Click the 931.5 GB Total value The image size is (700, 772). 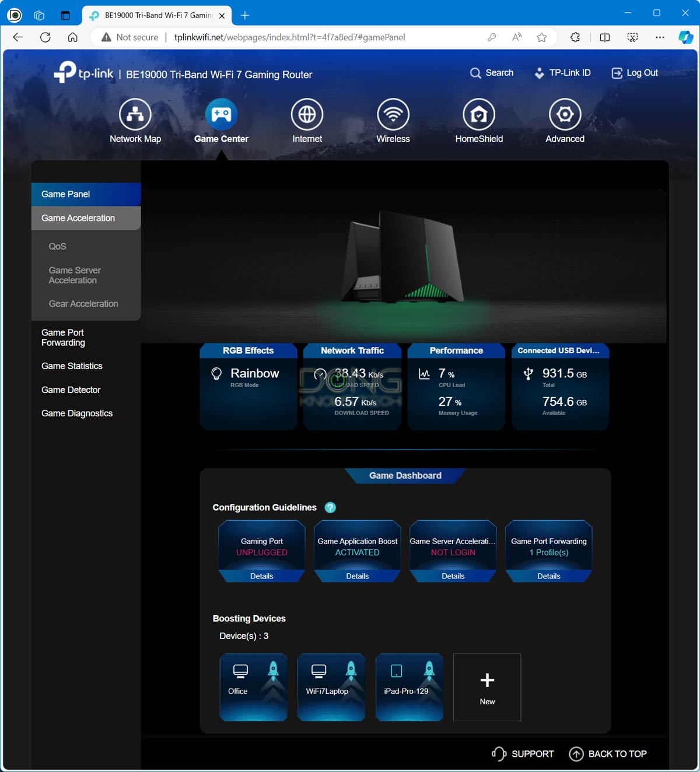pyautogui.click(x=565, y=373)
